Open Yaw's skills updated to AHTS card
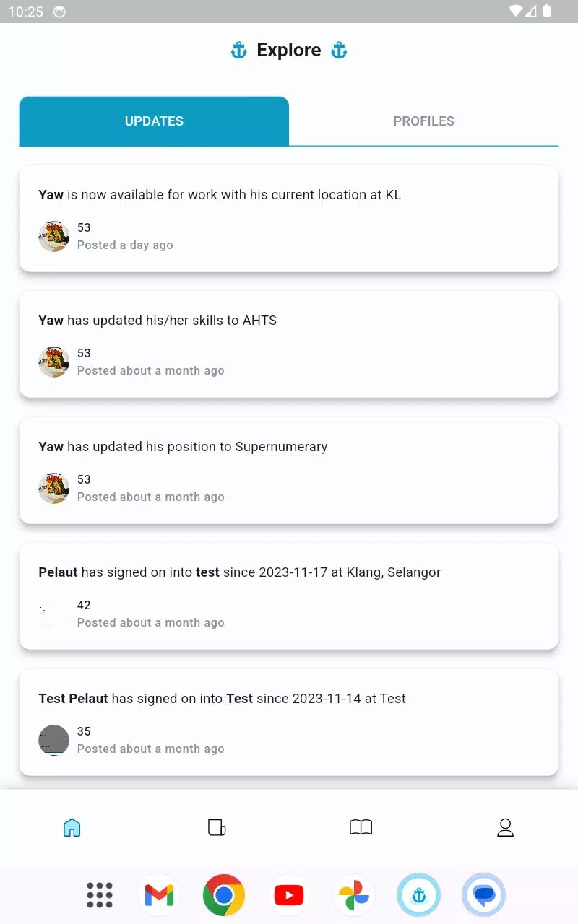Viewport: 578px width, 924px height. (x=289, y=344)
